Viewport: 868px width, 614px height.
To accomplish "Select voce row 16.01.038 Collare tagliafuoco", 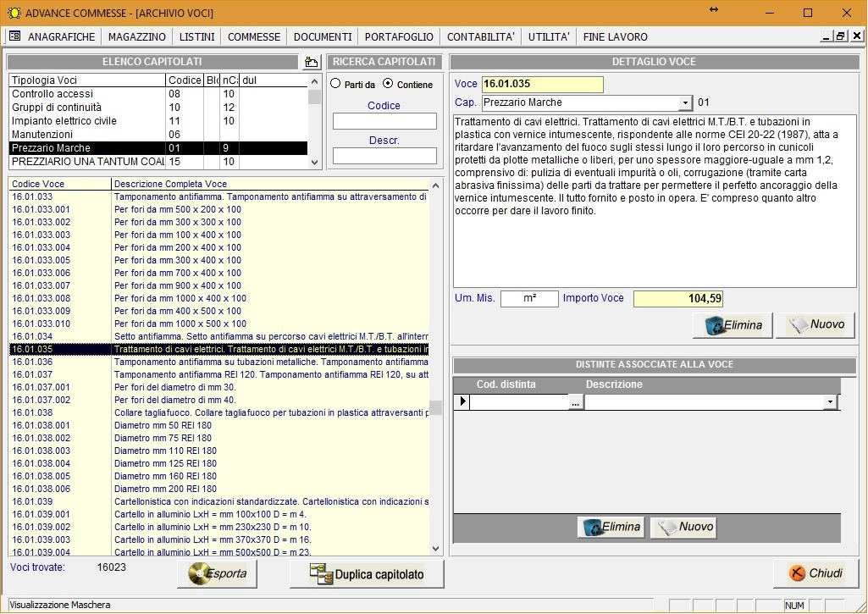I will click(219, 413).
